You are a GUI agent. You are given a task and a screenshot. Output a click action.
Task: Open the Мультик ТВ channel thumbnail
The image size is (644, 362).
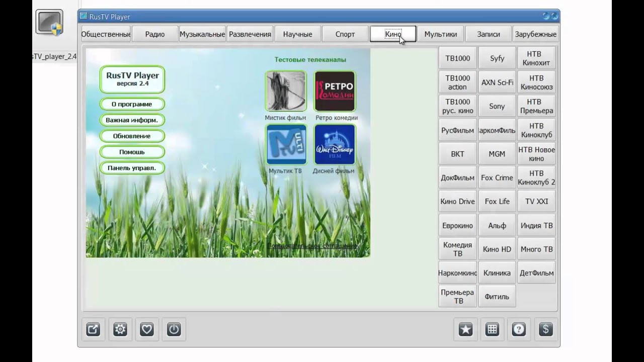pyautogui.click(x=286, y=144)
